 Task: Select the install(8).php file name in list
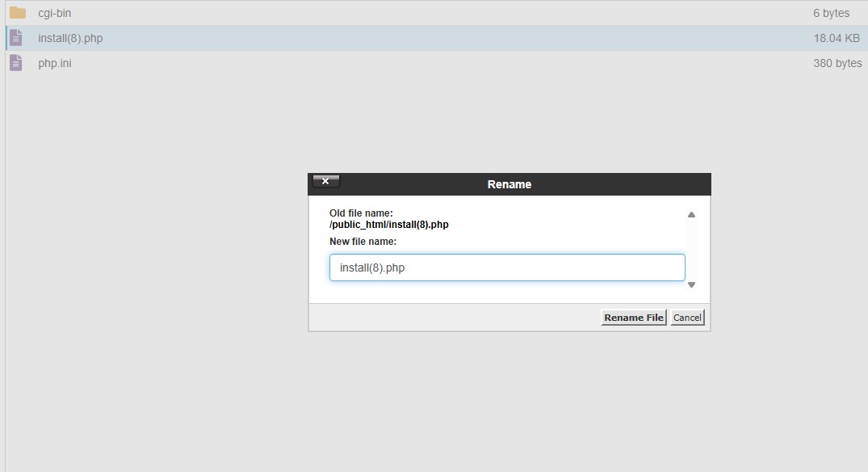(x=70, y=38)
